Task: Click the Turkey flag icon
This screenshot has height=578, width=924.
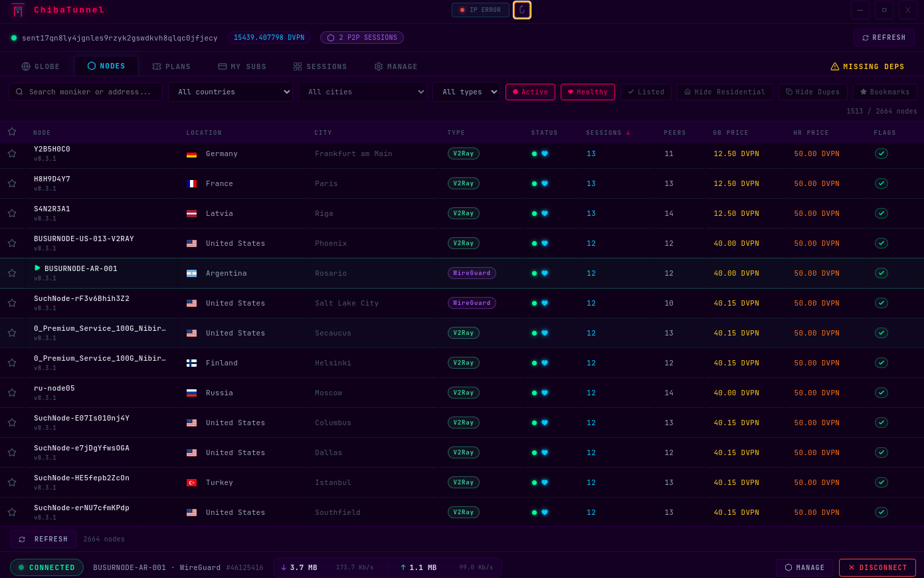Action: pos(191,482)
